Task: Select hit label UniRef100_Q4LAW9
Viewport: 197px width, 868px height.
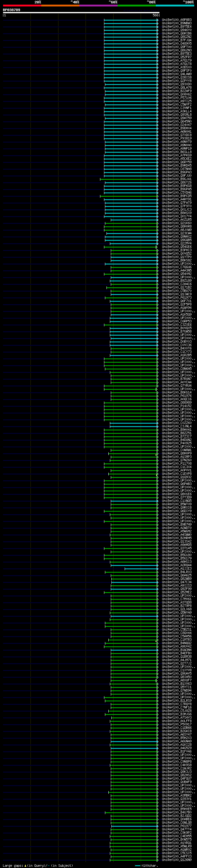Action: (176, 74)
